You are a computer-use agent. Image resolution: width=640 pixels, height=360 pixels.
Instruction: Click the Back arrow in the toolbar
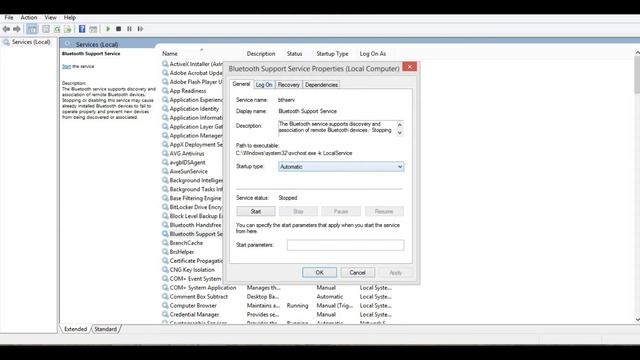pyautogui.click(x=6, y=29)
